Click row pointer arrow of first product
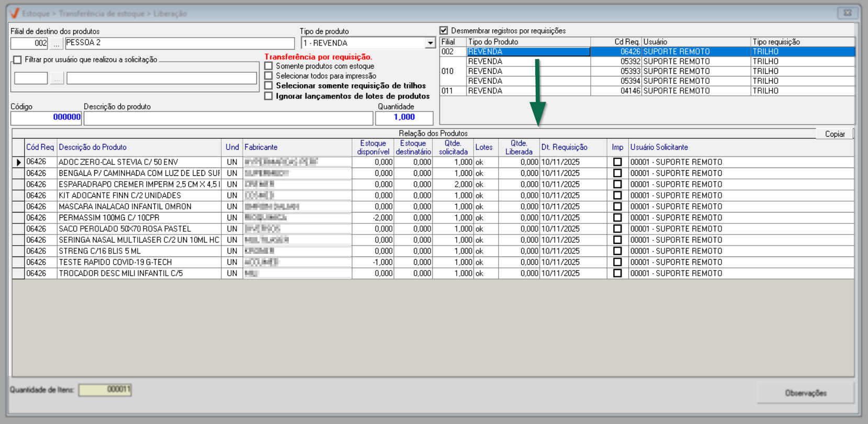This screenshot has height=424, width=868. [x=18, y=162]
